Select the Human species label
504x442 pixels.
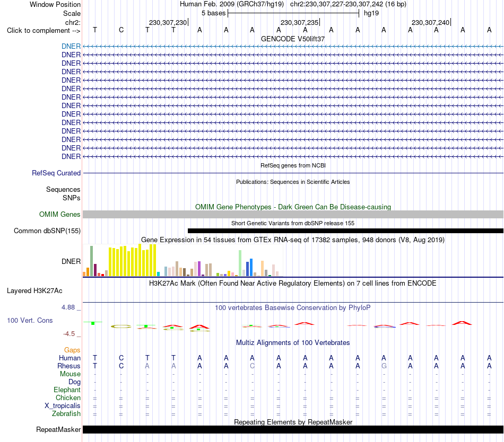69,358
